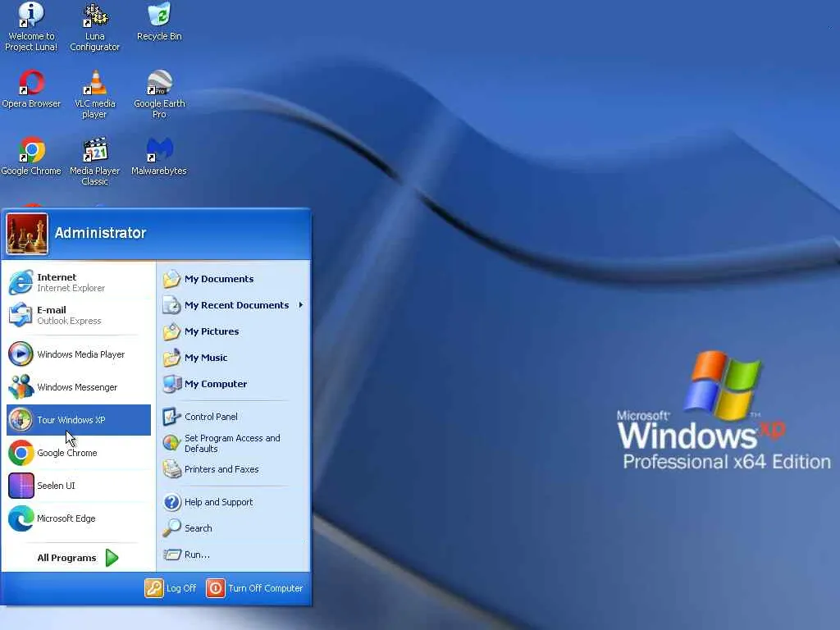This screenshot has width=840, height=630.
Task: Click the Windows Messenger people icon
Action: tap(21, 387)
